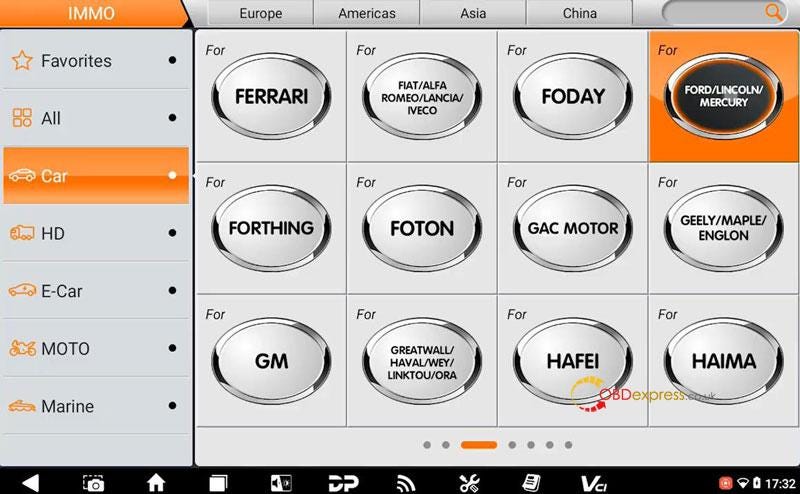Select the MOTO motorcycle icon
This screenshot has width=800, height=494.
[22, 349]
